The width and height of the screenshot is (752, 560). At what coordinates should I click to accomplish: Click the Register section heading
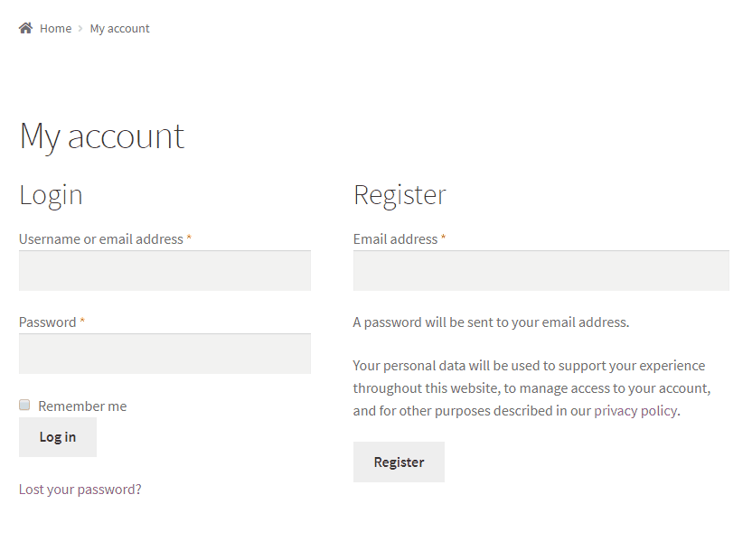pos(399,194)
